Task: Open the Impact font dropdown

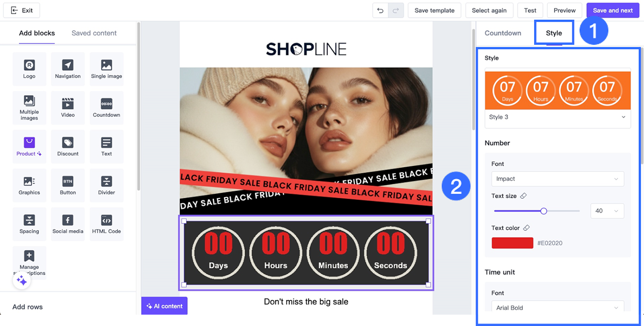Action: (557, 179)
